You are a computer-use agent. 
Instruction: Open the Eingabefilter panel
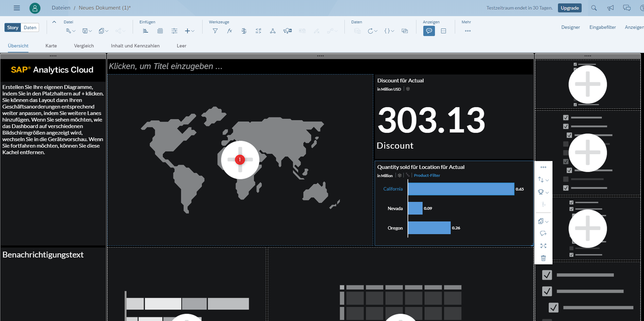(603, 27)
